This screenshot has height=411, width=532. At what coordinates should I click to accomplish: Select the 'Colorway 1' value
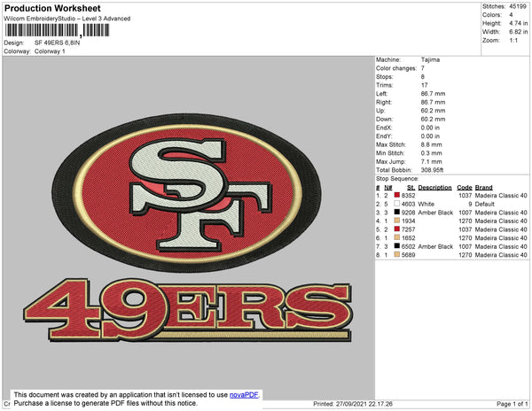click(x=50, y=51)
